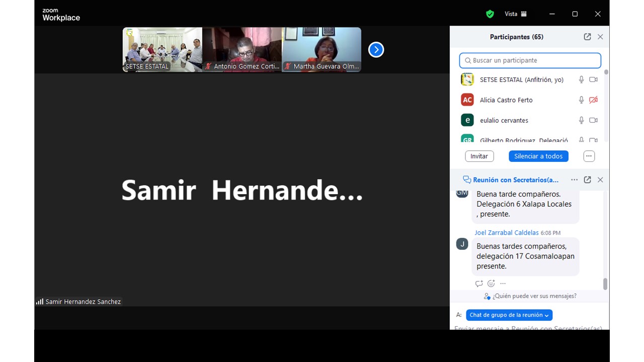Click the green encryption shield icon
This screenshot has height=362, width=644.
tap(490, 14)
